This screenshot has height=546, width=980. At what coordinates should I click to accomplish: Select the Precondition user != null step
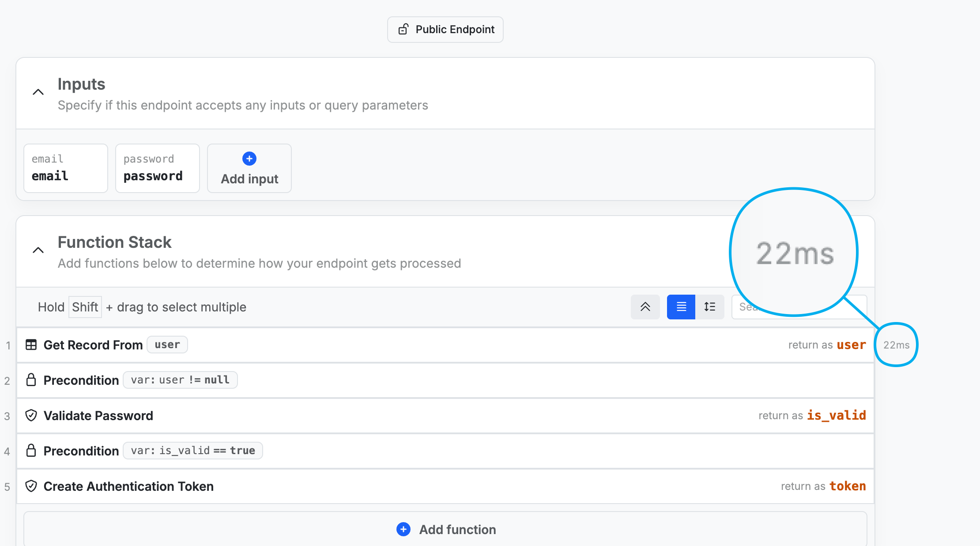(445, 380)
